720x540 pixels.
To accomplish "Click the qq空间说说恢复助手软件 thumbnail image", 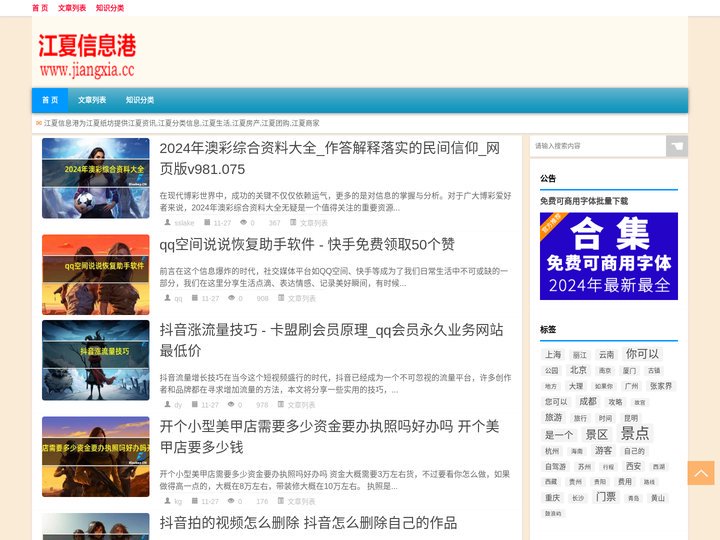I will (96, 275).
